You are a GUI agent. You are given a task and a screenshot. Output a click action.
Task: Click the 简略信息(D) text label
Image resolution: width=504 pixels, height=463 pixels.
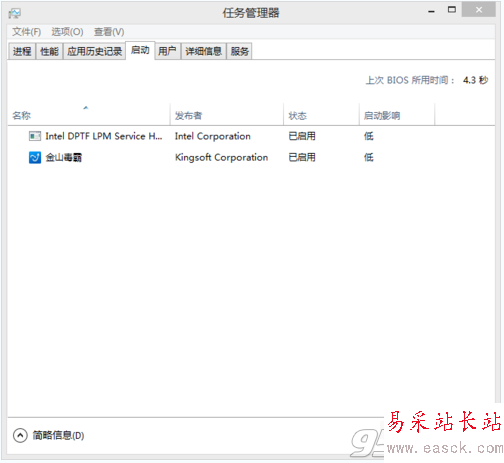click(58, 435)
